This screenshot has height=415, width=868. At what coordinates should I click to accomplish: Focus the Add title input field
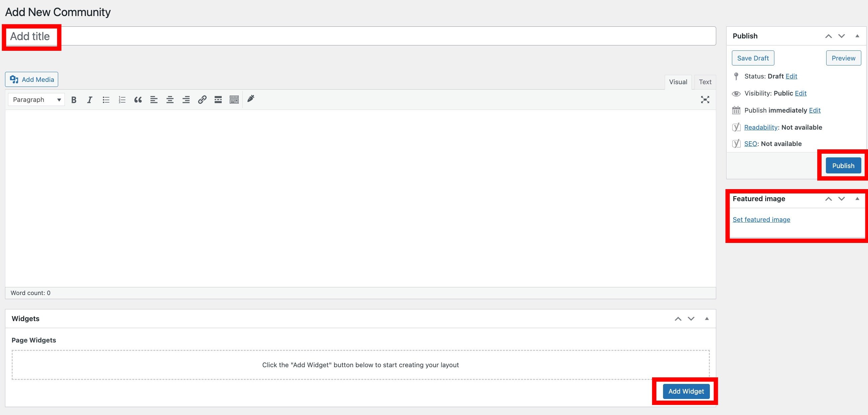360,36
